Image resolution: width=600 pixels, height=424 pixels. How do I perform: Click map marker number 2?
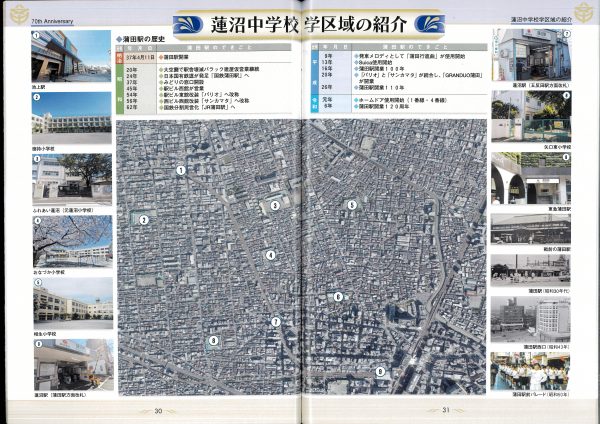coord(144,220)
